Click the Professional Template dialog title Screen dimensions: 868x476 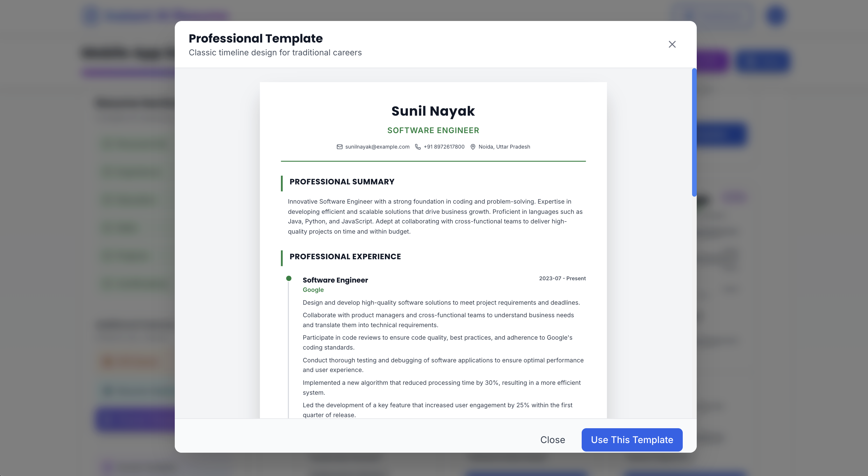point(255,38)
